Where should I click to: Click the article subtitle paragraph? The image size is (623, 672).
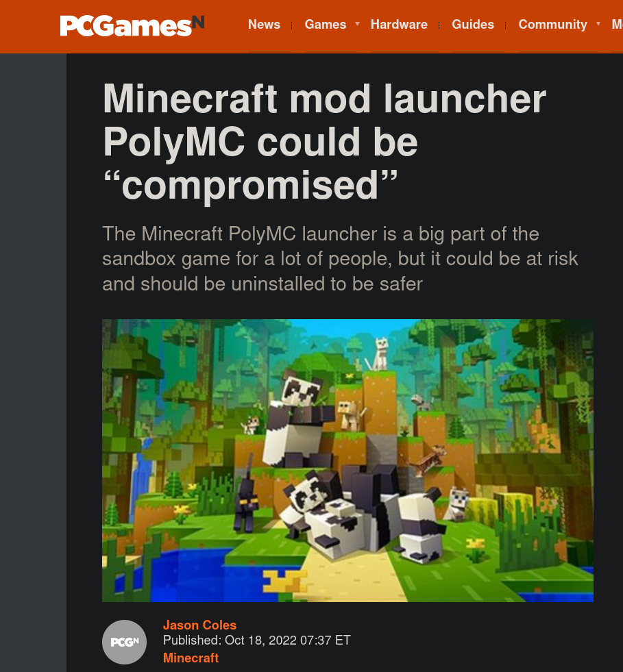click(340, 259)
